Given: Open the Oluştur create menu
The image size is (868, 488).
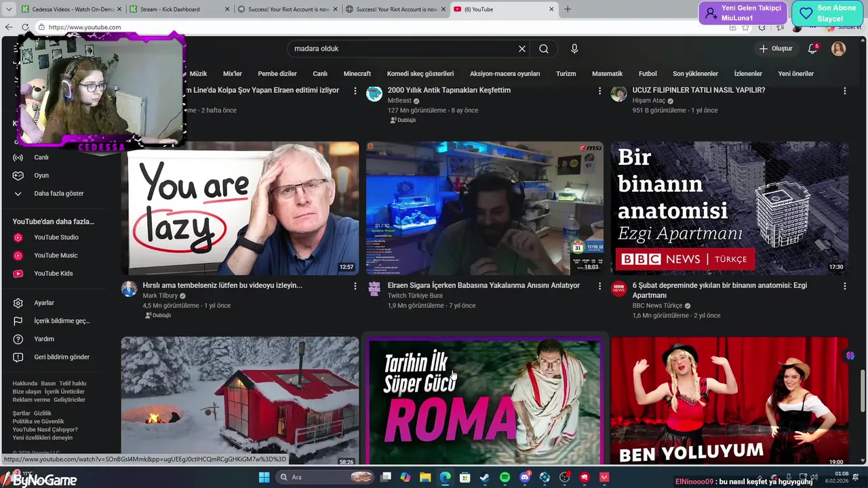Looking at the screenshot, I should pyautogui.click(x=776, y=49).
